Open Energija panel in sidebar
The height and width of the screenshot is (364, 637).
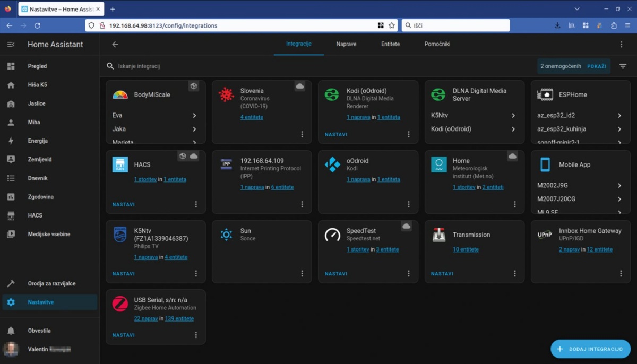pos(50,141)
